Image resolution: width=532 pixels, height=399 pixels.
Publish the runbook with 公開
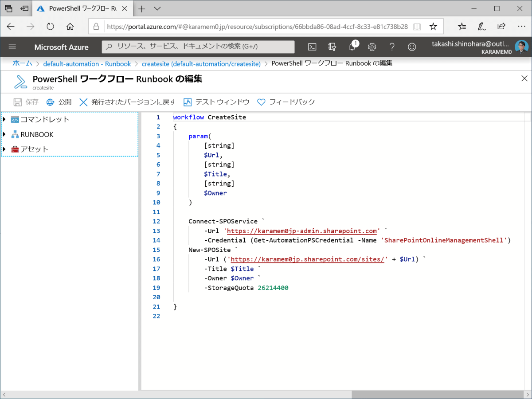(x=59, y=102)
